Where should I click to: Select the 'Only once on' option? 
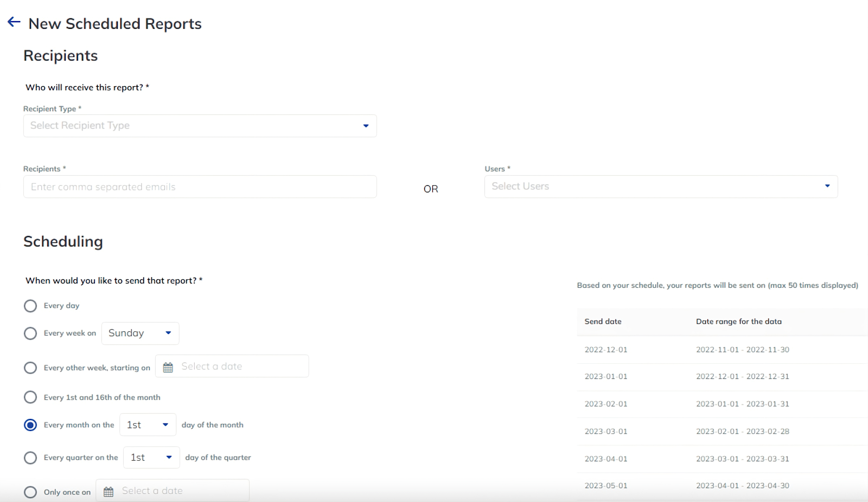[x=30, y=492]
